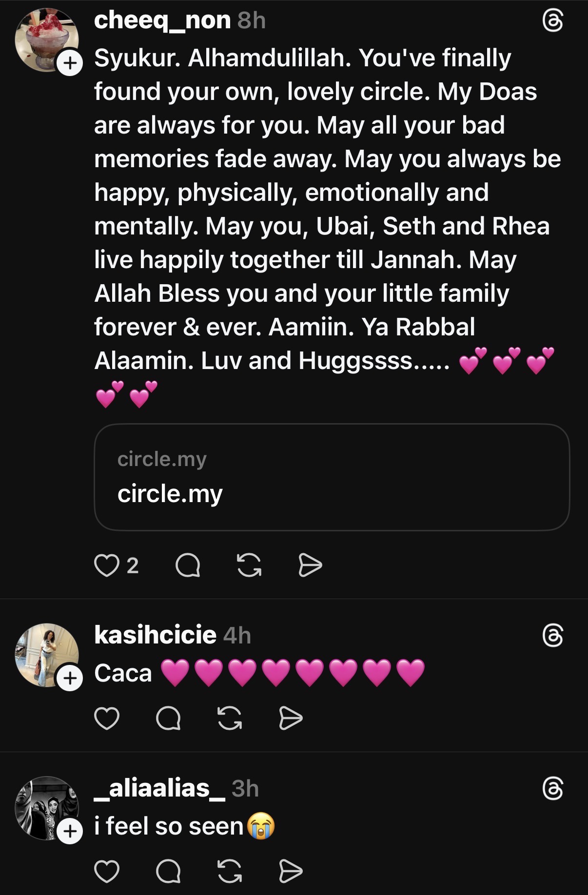Image resolution: width=588 pixels, height=895 pixels.
Task: Follow kasihcicie via plus badge
Action: tap(70, 678)
